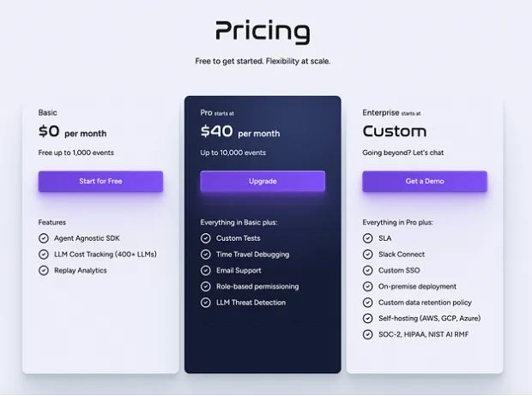Click the Pricing page heading

(263, 32)
